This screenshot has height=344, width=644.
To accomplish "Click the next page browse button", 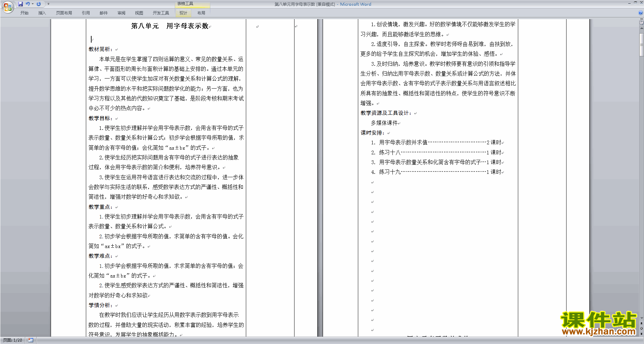I will [641, 334].
